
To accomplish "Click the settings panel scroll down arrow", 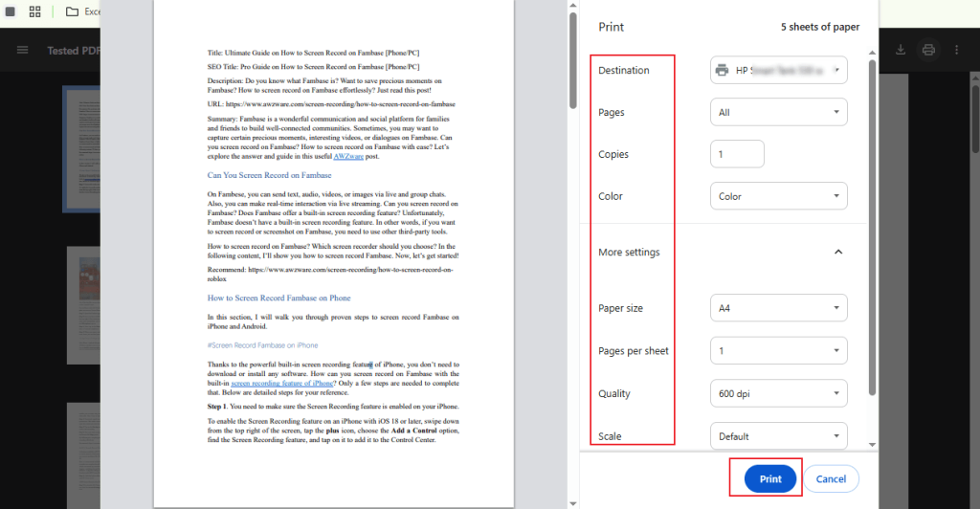I will (x=873, y=445).
